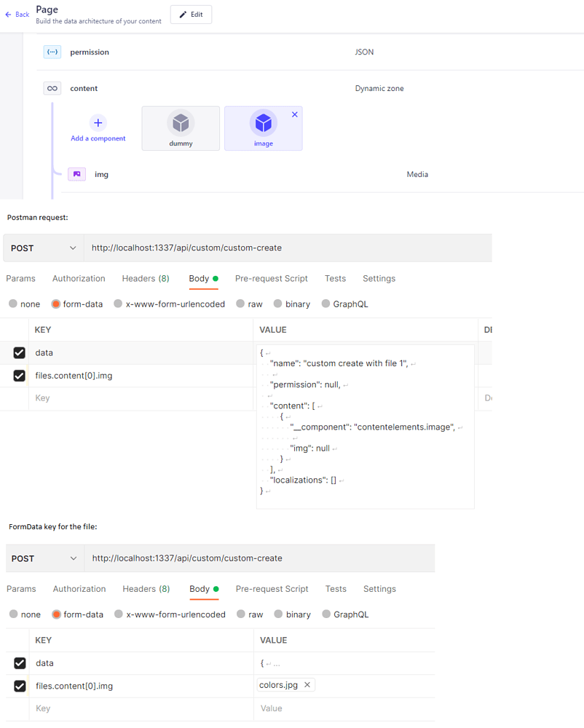
Task: Remove the image component using its X icon
Action: coord(294,114)
